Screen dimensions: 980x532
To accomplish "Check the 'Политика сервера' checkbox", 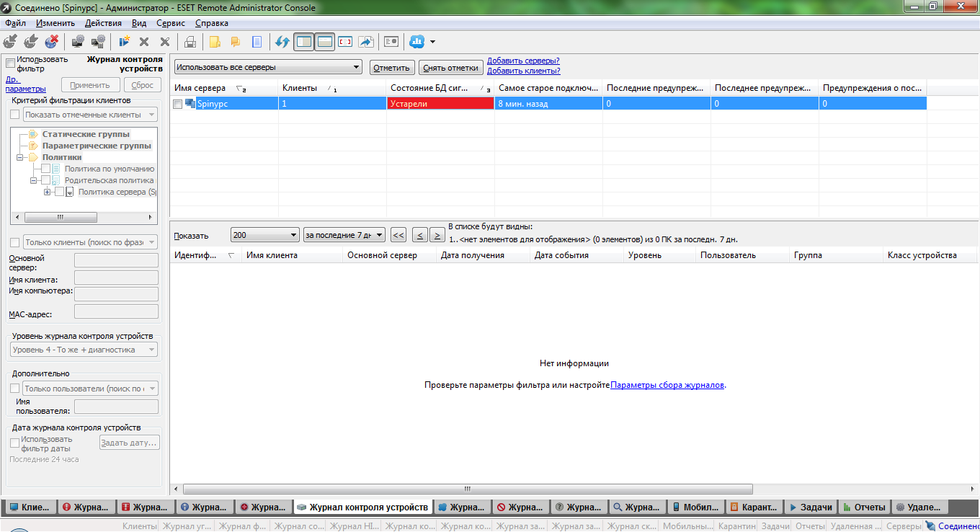I will [x=60, y=192].
